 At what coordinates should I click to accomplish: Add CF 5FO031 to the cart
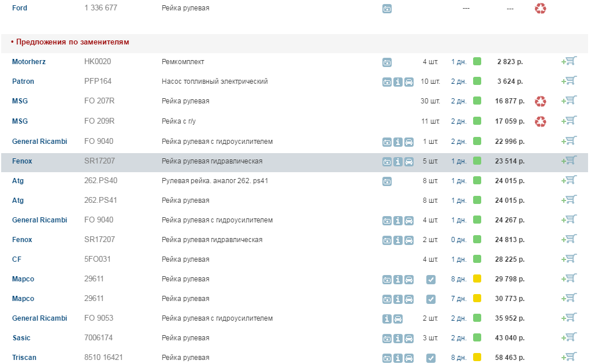(569, 259)
